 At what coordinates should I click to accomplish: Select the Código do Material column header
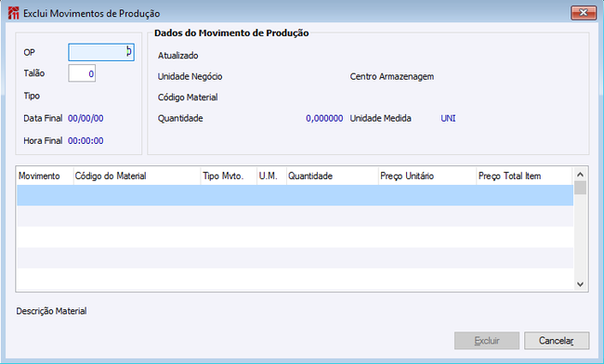pyautogui.click(x=137, y=175)
